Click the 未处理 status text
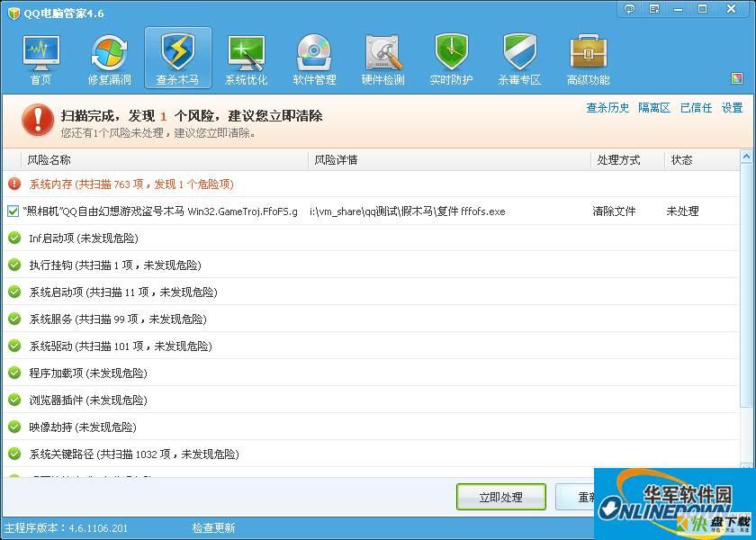756x540 pixels. [x=683, y=211]
